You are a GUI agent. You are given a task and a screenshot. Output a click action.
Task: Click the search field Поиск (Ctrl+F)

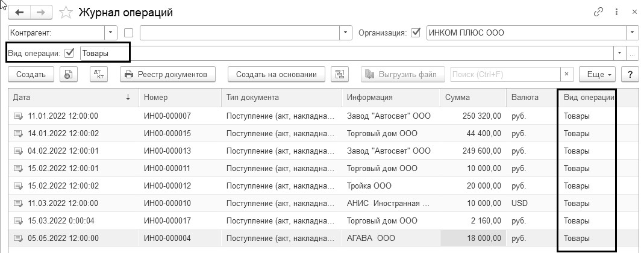tap(505, 74)
